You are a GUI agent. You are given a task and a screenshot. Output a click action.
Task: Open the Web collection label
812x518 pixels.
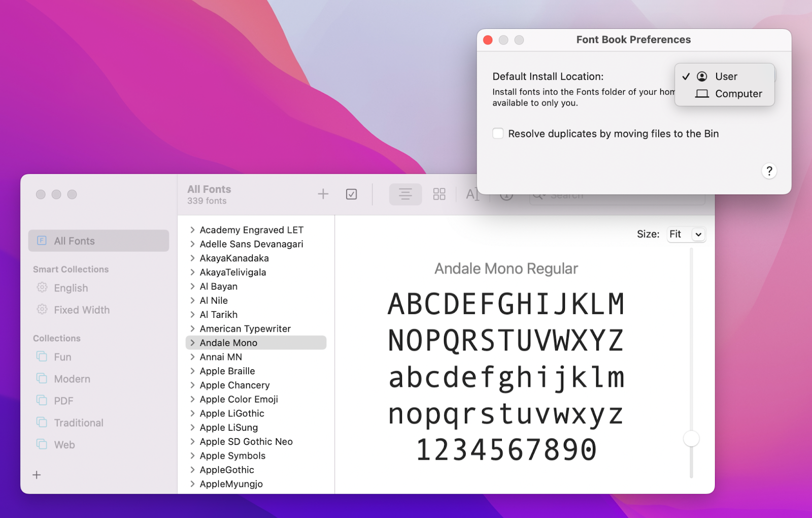pos(64,445)
